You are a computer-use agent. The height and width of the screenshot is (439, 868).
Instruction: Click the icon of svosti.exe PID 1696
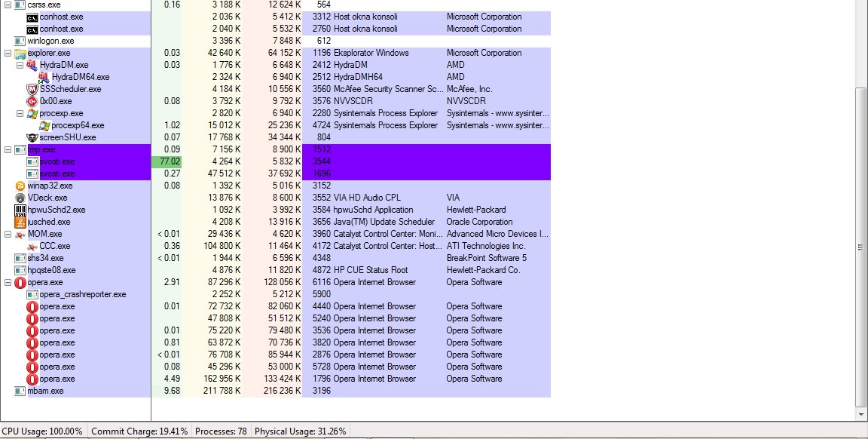(x=32, y=174)
